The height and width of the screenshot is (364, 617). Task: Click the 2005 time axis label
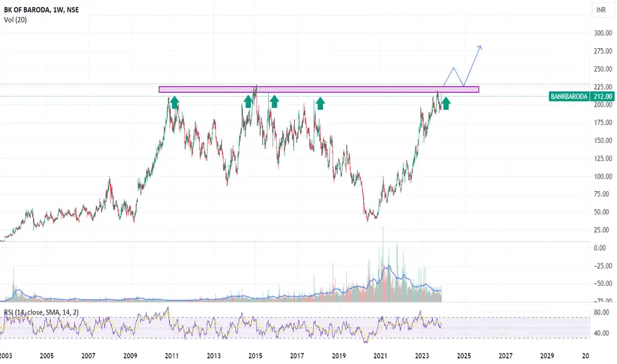click(x=46, y=356)
